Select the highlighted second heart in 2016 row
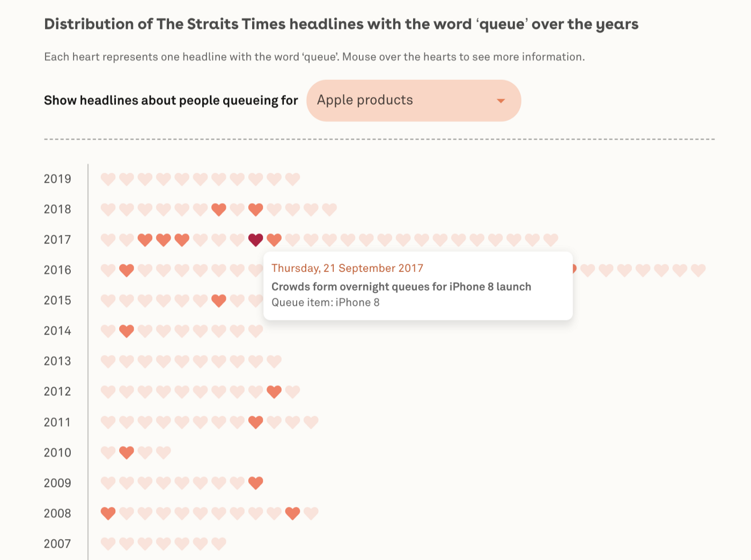The height and width of the screenshot is (560, 751). coord(127,270)
